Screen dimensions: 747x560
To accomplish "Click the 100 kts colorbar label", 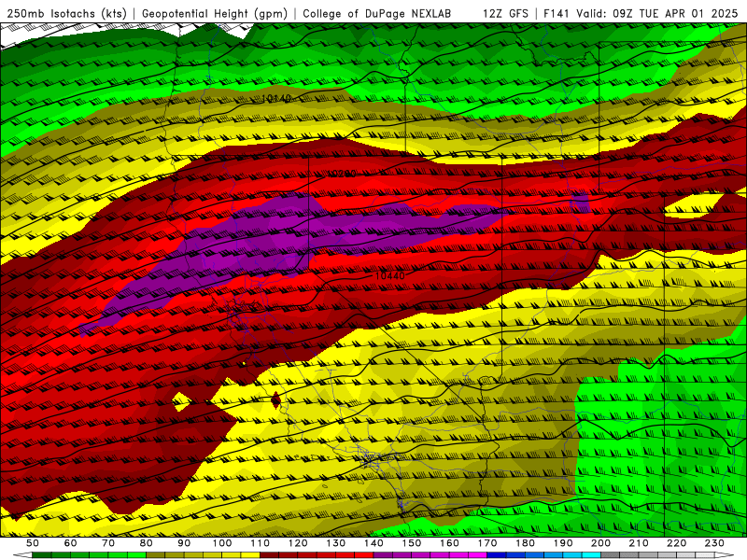I will [x=222, y=543].
